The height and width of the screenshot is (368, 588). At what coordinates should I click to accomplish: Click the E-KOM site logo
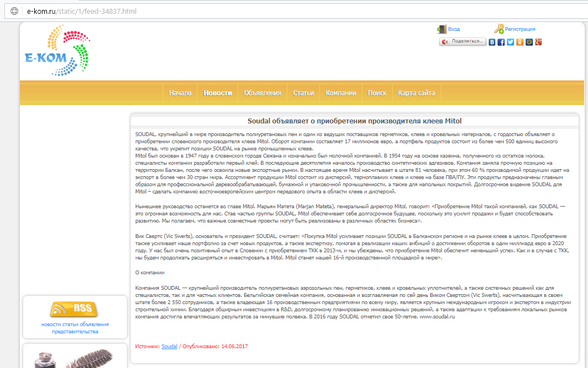(57, 50)
